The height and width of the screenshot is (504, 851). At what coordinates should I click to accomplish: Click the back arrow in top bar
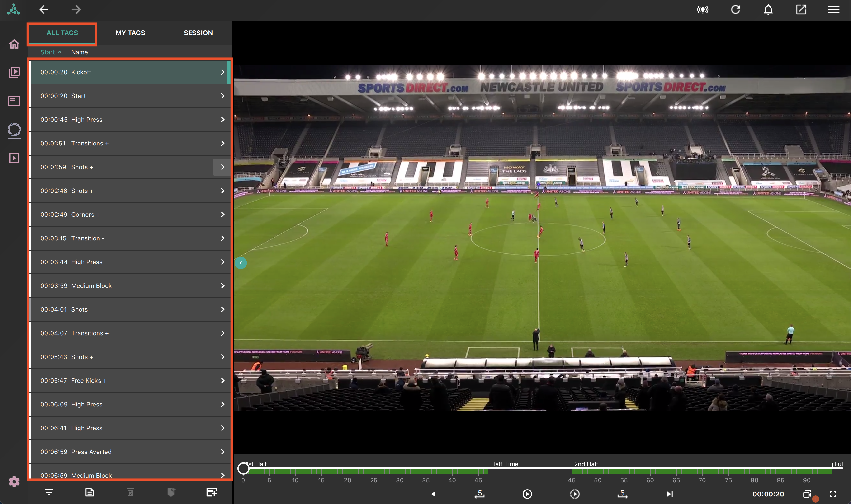tap(43, 9)
